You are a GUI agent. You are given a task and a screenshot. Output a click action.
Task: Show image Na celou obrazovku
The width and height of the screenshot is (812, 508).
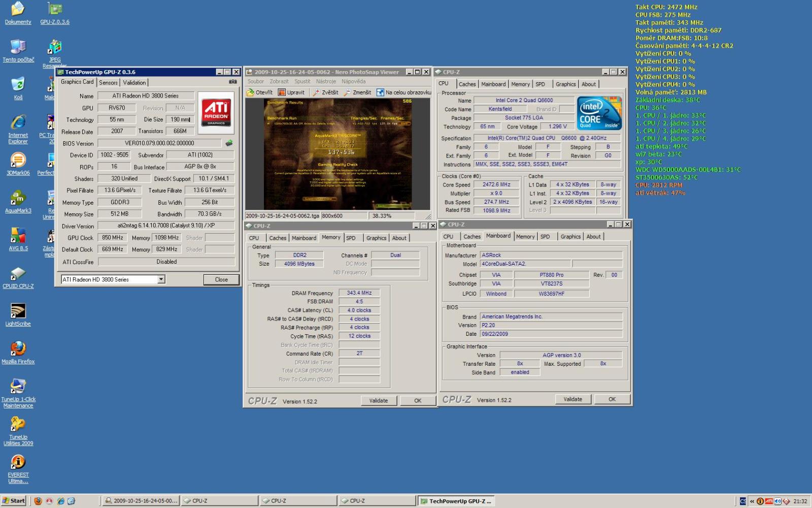(x=404, y=92)
